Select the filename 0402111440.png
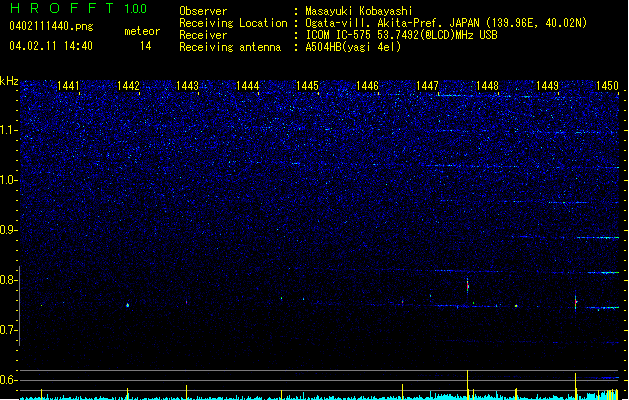 (x=51, y=26)
